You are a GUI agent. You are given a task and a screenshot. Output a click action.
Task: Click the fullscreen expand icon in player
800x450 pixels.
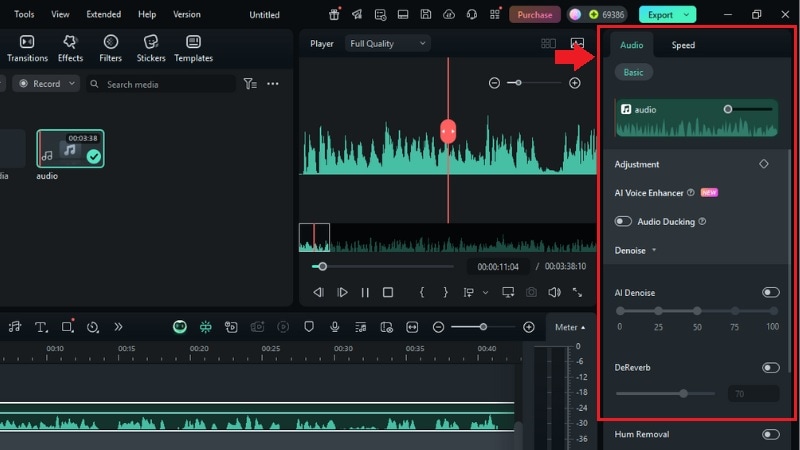coord(577,292)
